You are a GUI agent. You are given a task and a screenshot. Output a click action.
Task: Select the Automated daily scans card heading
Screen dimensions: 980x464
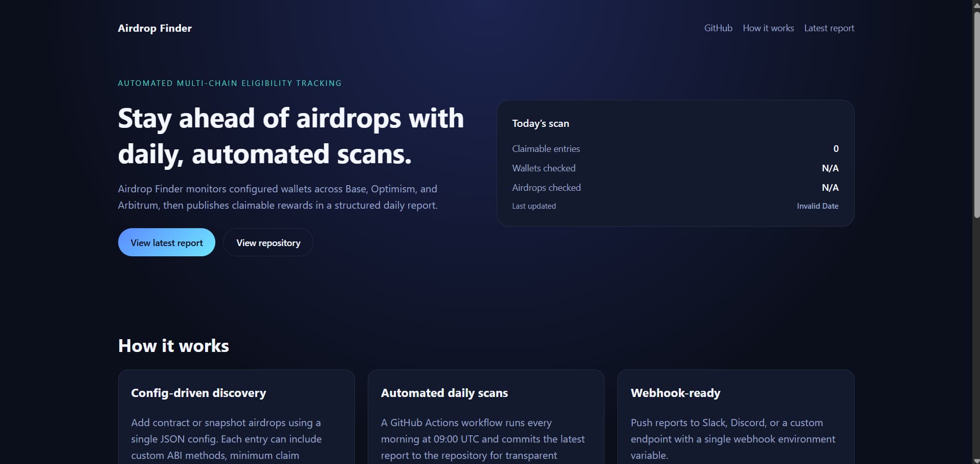coord(444,393)
